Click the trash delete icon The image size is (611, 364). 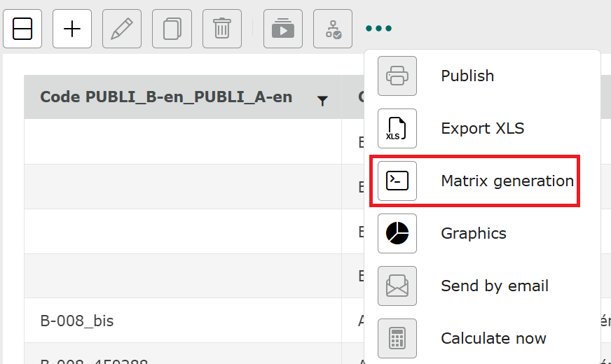coord(222,29)
